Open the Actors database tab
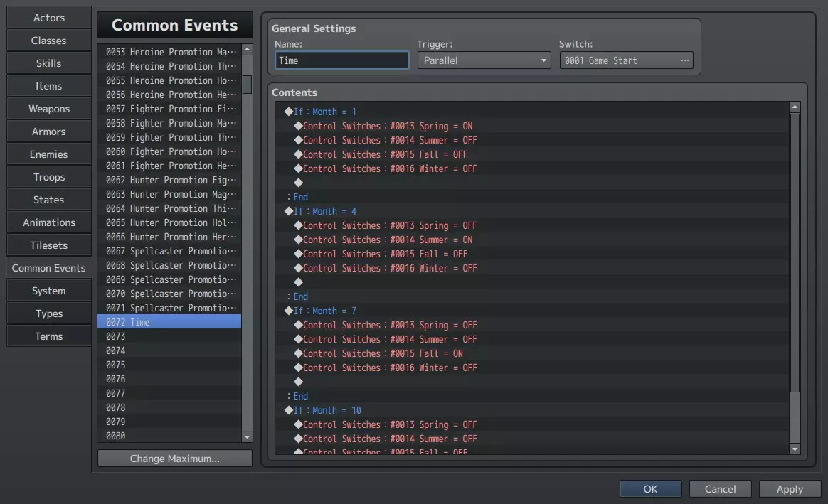Image resolution: width=828 pixels, height=504 pixels. [x=48, y=17]
